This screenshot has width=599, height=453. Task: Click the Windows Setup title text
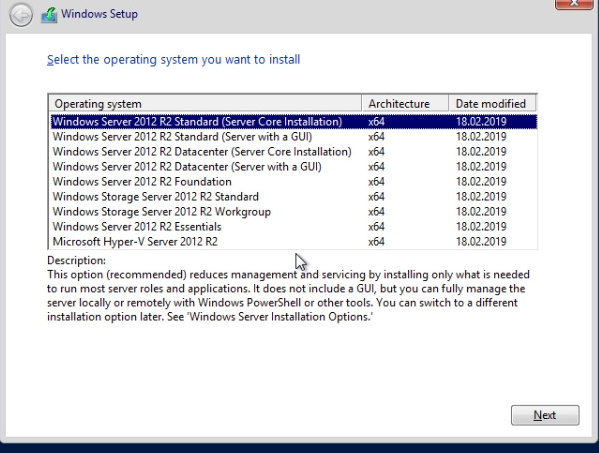pos(99,14)
